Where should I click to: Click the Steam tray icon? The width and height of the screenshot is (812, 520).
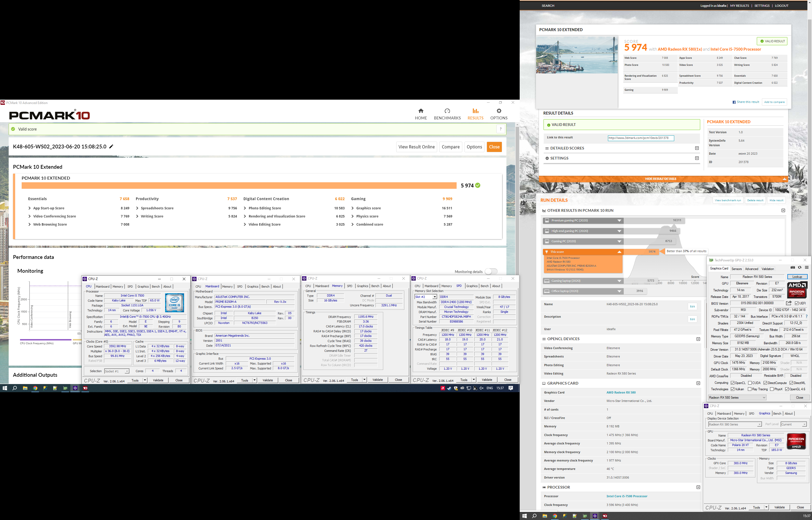pos(449,388)
